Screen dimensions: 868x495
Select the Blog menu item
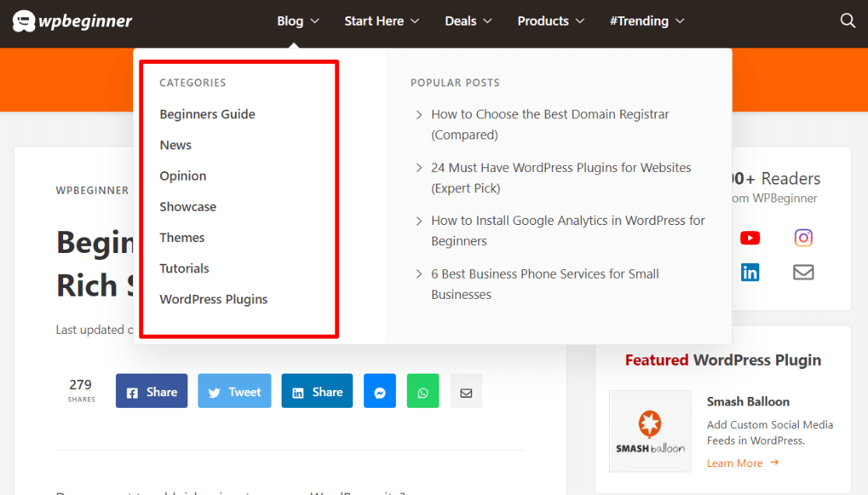click(289, 21)
